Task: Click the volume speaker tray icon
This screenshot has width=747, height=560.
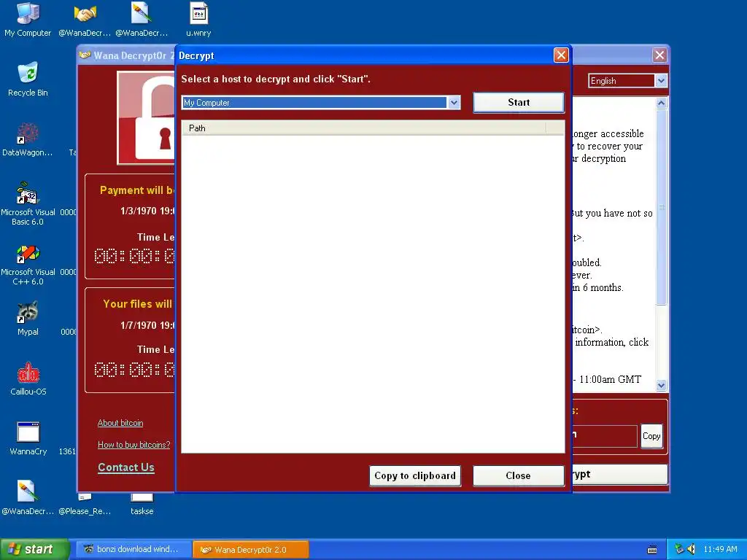Action: tap(692, 549)
